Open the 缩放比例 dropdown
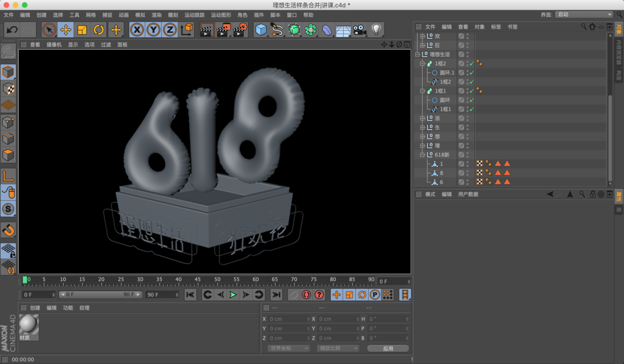Screen dimensions: 624x364 point(338,348)
